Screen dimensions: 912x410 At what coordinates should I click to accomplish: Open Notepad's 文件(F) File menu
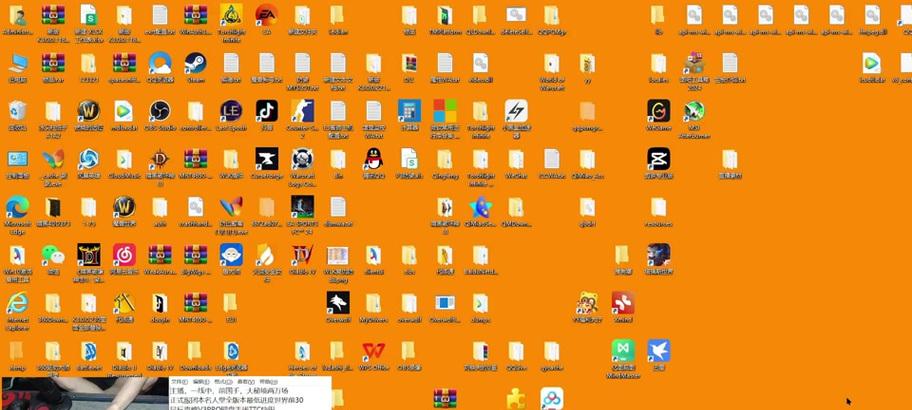click(x=178, y=382)
